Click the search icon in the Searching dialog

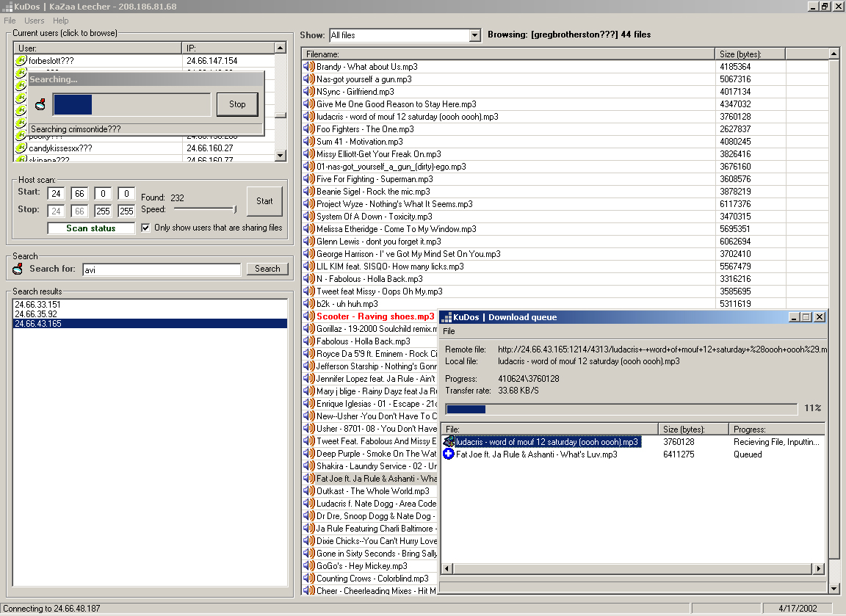(x=40, y=104)
